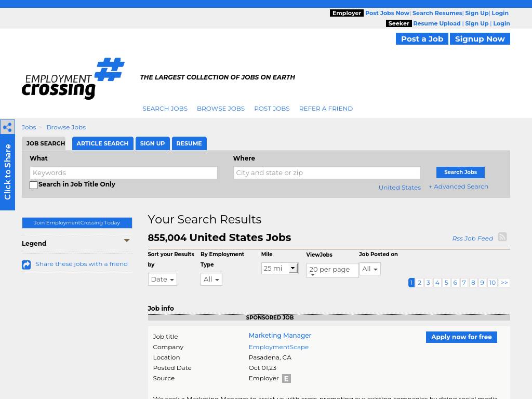
Task: Open Employment Type All dropdown
Action: [211, 280]
